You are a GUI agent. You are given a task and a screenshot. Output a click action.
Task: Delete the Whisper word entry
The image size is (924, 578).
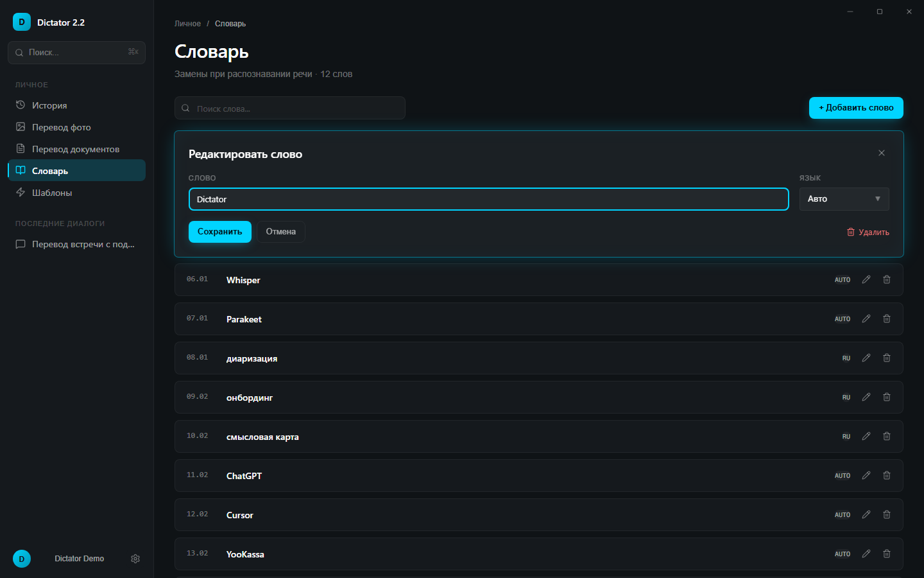(887, 279)
